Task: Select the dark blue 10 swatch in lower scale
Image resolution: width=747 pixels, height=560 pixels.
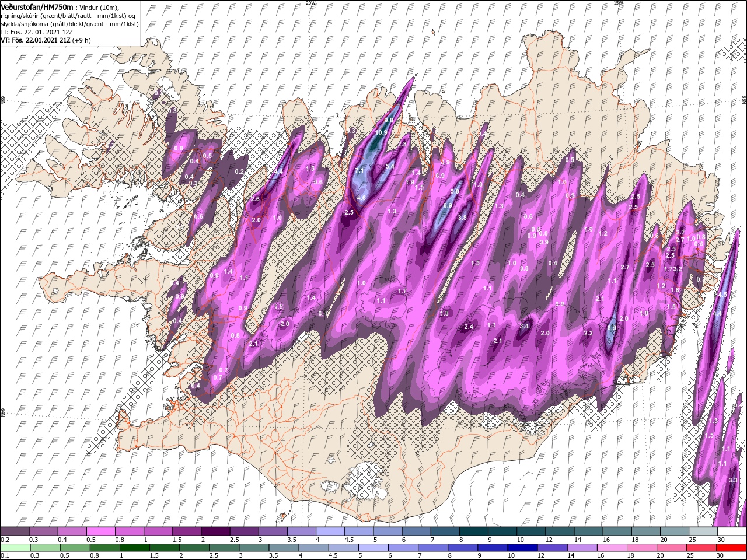Action: click(523, 547)
